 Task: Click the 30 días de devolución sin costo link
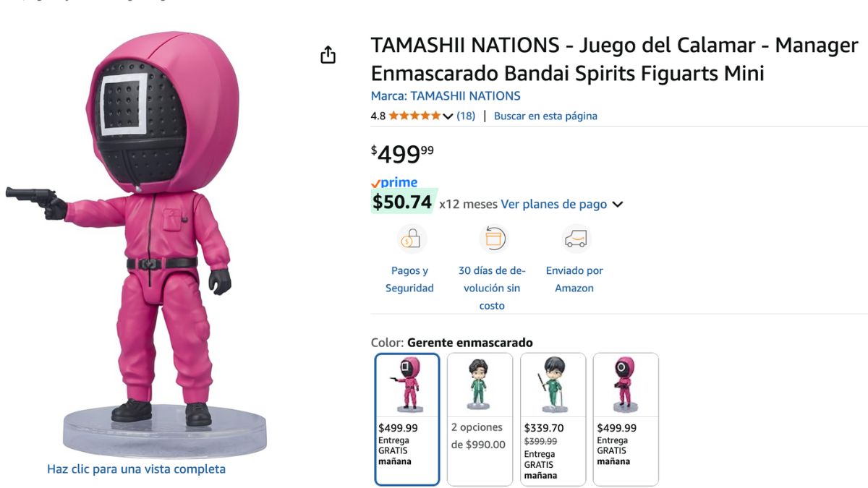[x=492, y=288]
